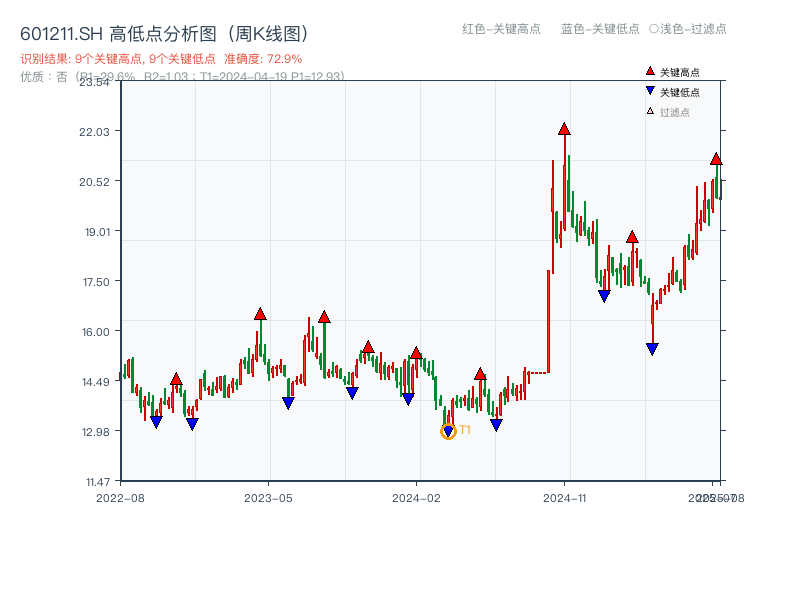Viewport: 800px width, 600px height.
Task: Click the 12.98 y-axis label
Action: click(95, 432)
